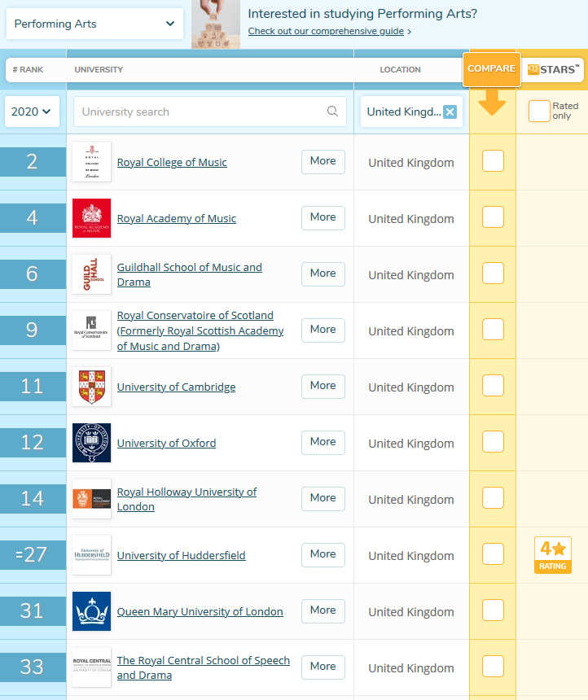Tick compare checkbox for Royal Holloway
The image size is (588, 700).
coord(493,498)
